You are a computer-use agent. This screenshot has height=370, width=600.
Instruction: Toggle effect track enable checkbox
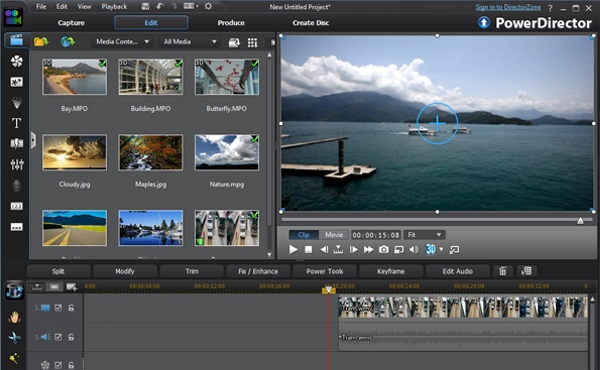[x=58, y=365]
